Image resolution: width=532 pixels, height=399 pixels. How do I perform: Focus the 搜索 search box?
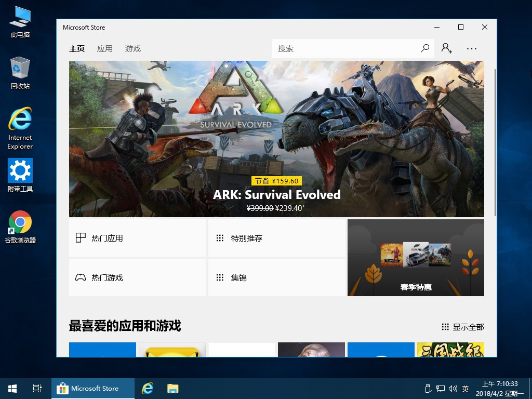pos(353,48)
